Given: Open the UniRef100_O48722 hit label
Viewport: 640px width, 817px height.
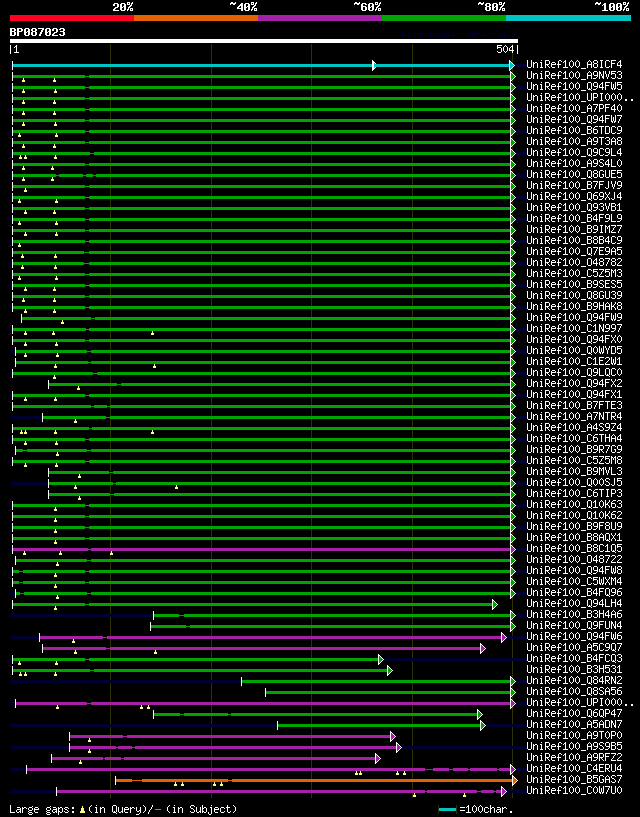Looking at the screenshot, I should pyautogui.click(x=574, y=560).
